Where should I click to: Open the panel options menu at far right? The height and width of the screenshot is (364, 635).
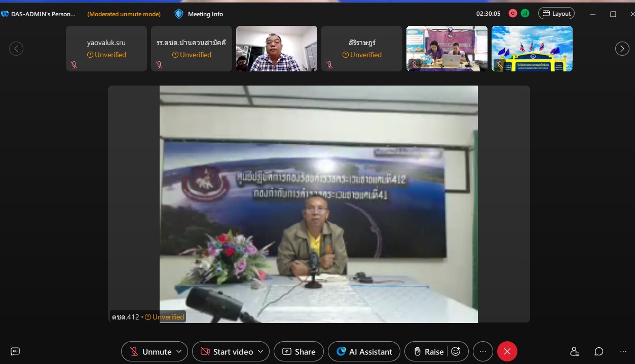(623, 351)
